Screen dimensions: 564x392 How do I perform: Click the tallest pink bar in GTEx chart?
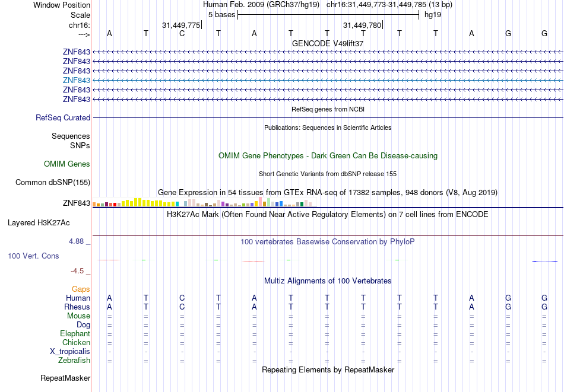260,202
